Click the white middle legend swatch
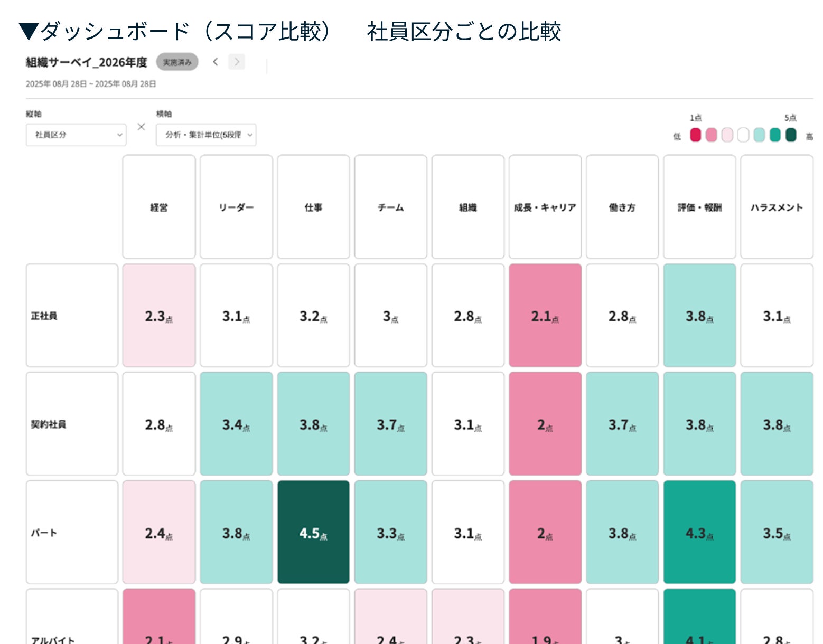The width and height of the screenshot is (823, 644). 743,135
